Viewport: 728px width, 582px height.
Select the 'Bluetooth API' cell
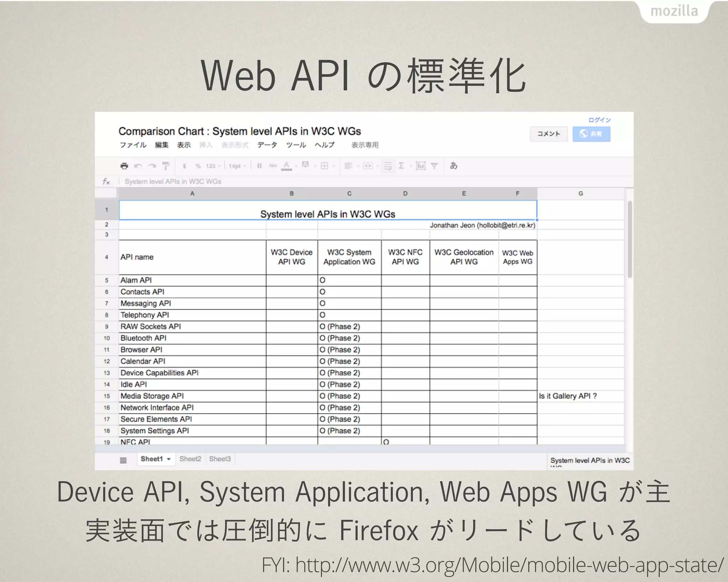[x=192, y=338]
